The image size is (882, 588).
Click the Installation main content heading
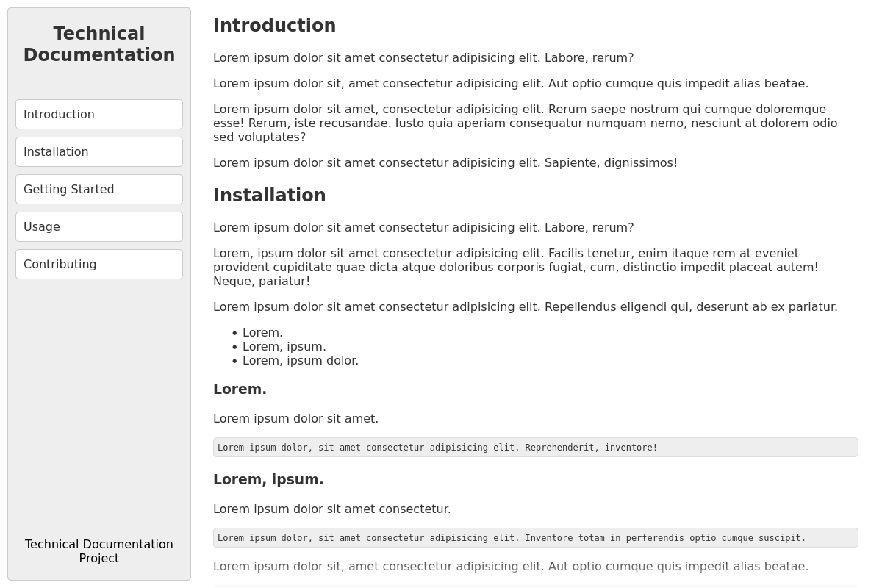269,196
